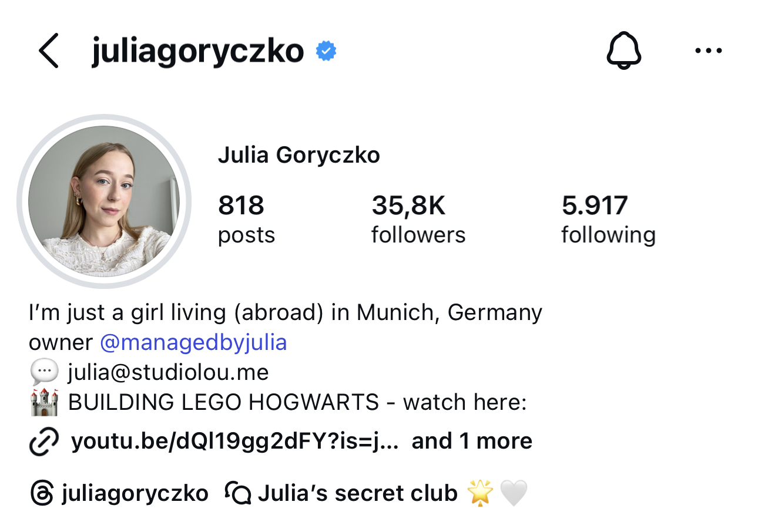This screenshot has height=532, width=758.
Task: Open the 818 posts count
Action: click(246, 220)
